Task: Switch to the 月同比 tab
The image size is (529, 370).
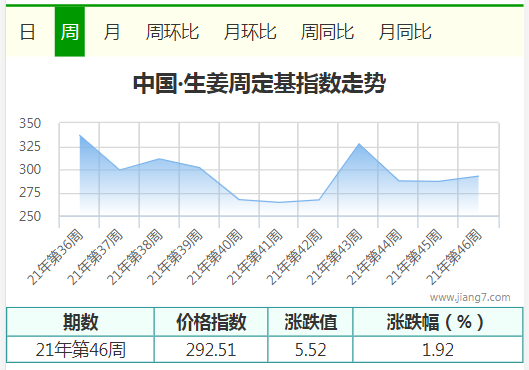Action: 405,32
